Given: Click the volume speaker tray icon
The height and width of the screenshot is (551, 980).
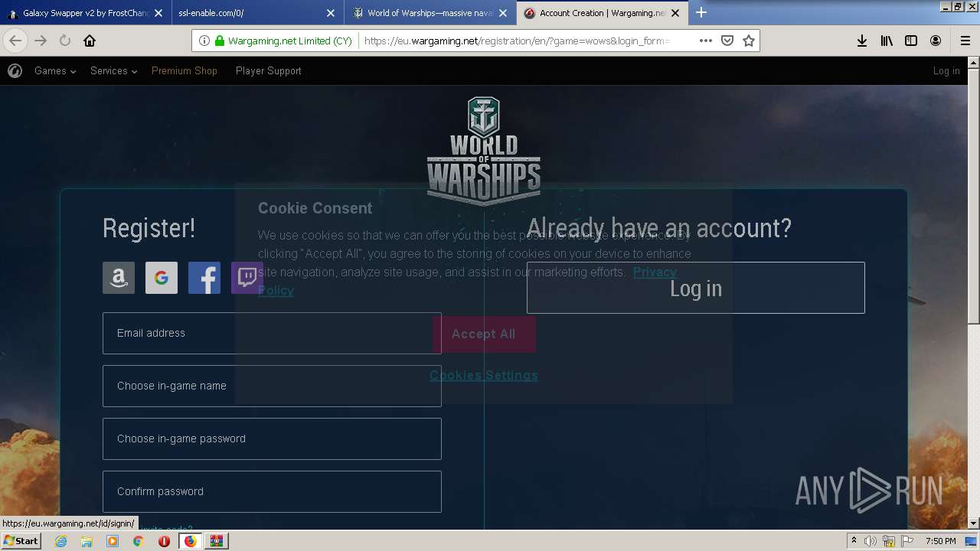Looking at the screenshot, I should (871, 541).
